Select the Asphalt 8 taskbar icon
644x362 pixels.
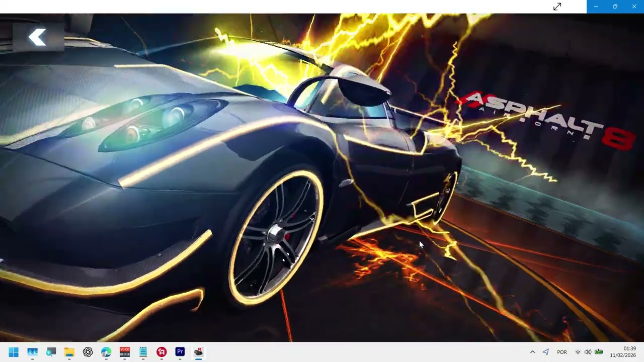(198, 352)
